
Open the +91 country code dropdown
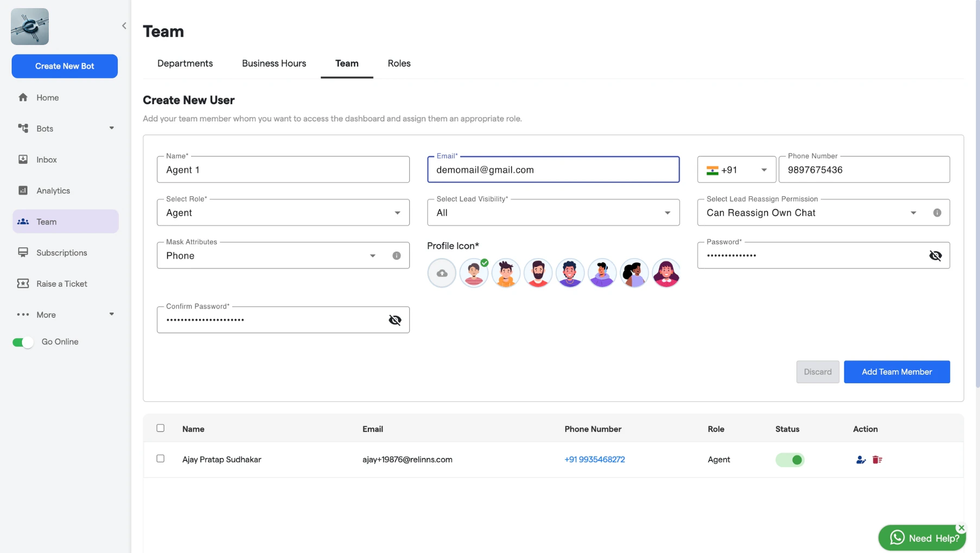point(736,170)
